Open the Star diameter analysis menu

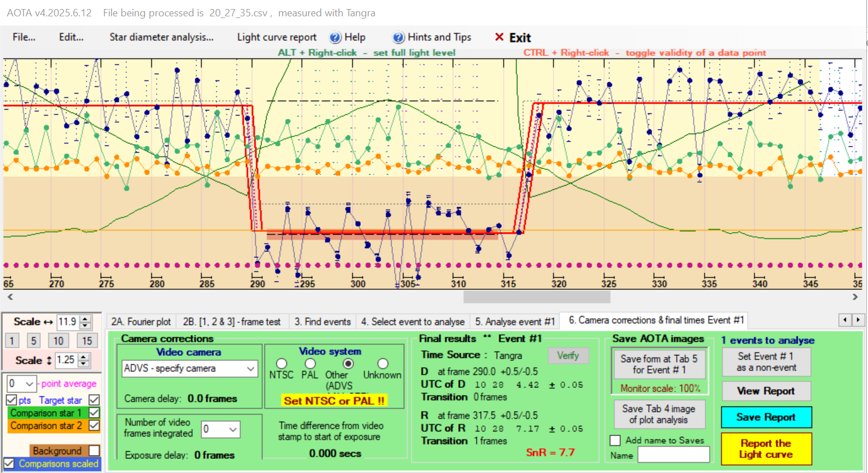coord(162,37)
